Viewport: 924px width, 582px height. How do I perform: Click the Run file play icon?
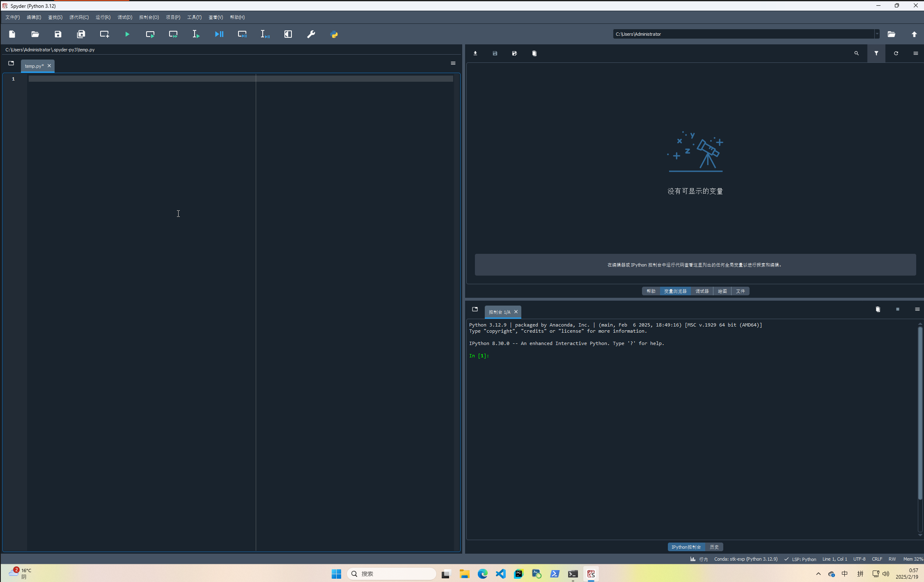tap(127, 35)
